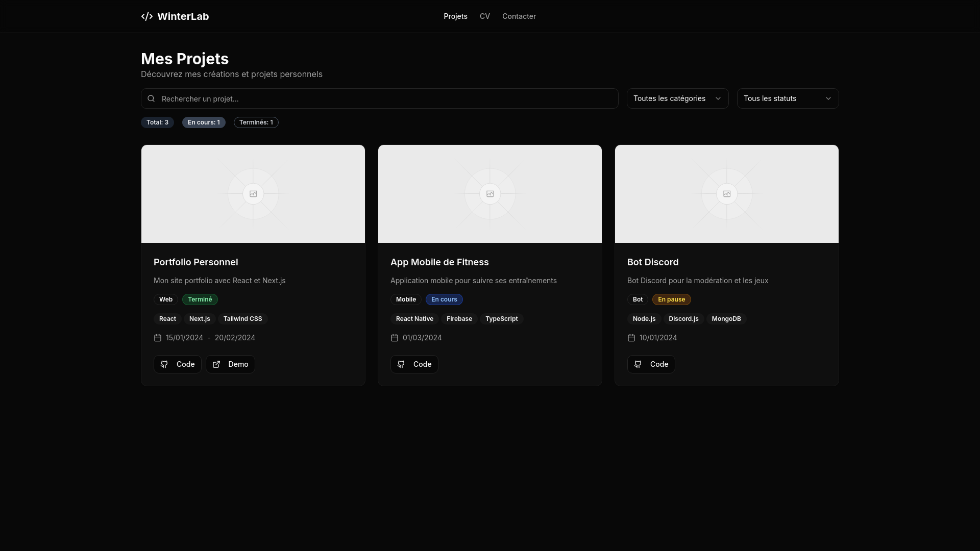The height and width of the screenshot is (551, 980).
Task: Click the Firebase tag
Action: click(x=459, y=319)
